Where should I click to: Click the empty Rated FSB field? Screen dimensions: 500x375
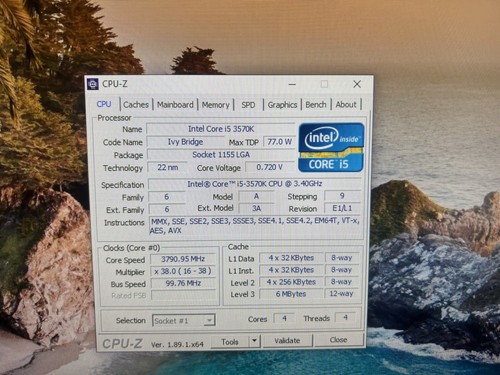tap(183, 295)
